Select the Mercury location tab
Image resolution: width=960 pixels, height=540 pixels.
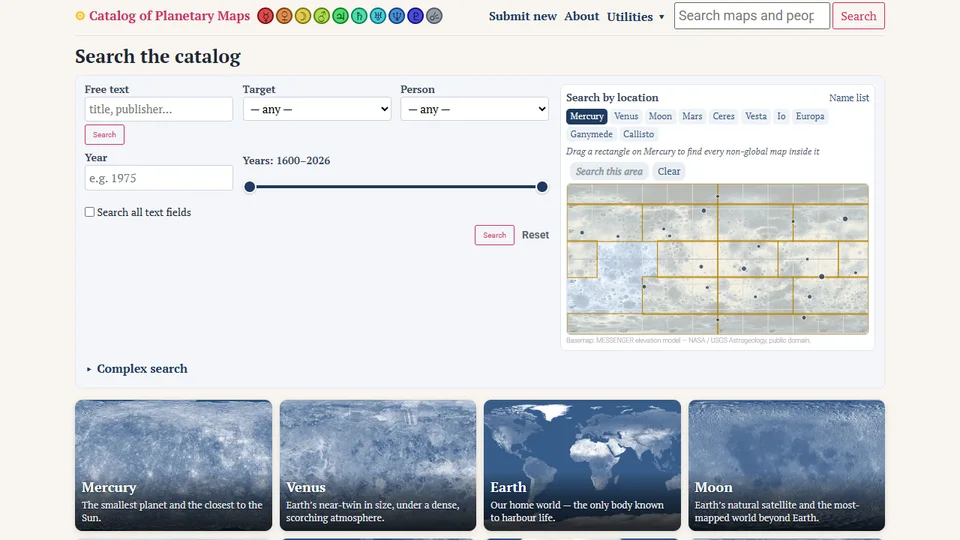587,116
